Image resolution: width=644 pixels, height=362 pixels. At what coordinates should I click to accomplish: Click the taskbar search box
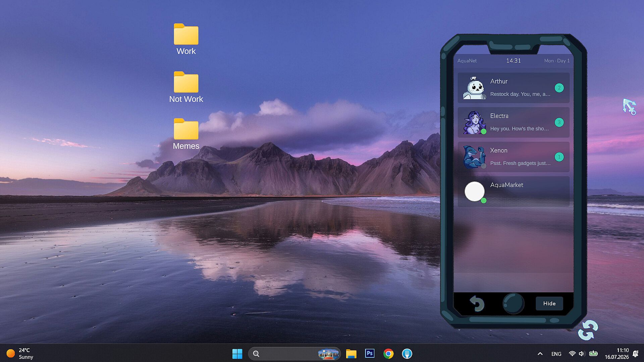[x=294, y=354]
